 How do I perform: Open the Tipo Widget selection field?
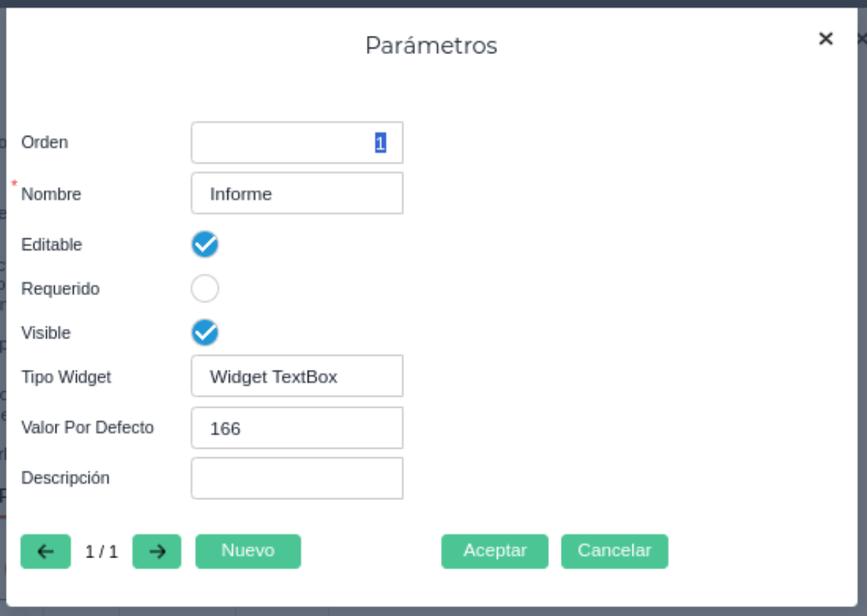click(297, 376)
